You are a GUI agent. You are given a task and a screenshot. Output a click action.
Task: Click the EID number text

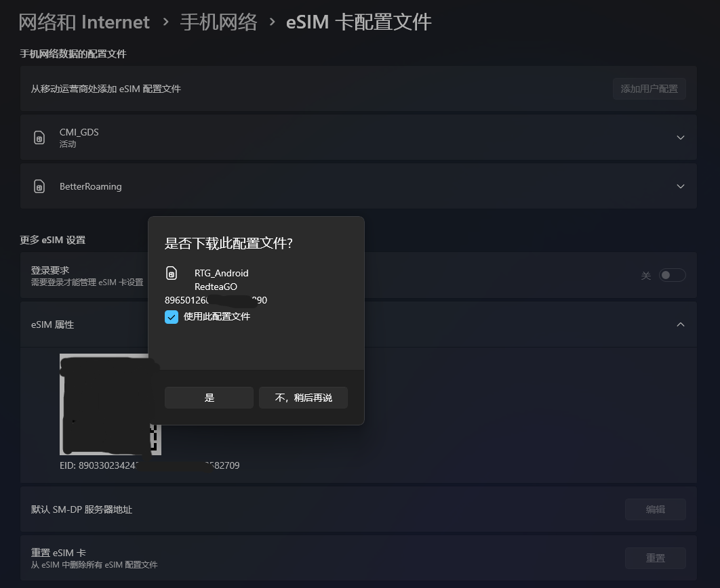pyautogui.click(x=149, y=465)
